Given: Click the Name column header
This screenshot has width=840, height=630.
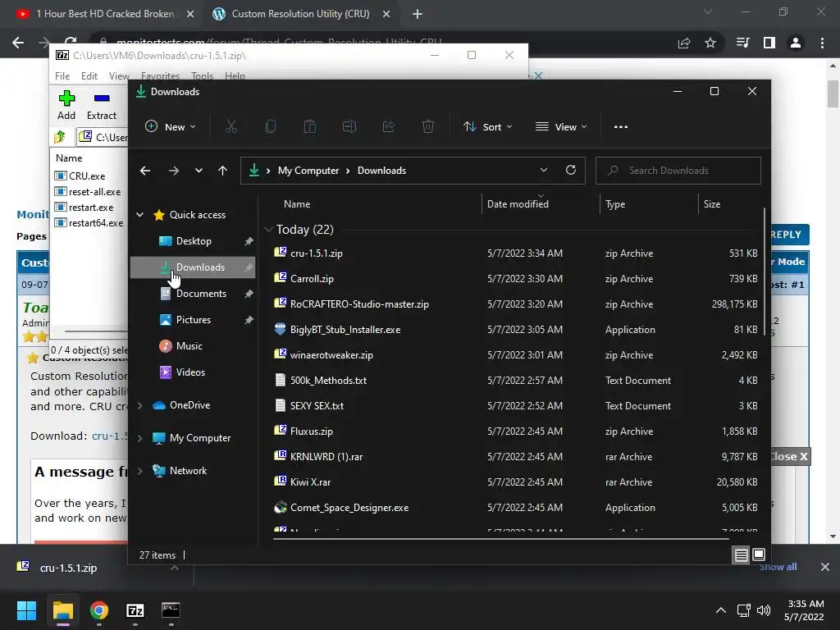Looking at the screenshot, I should tap(297, 204).
